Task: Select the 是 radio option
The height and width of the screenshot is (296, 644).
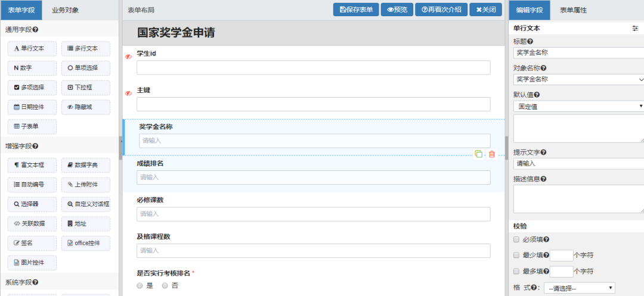Action: tap(140, 286)
